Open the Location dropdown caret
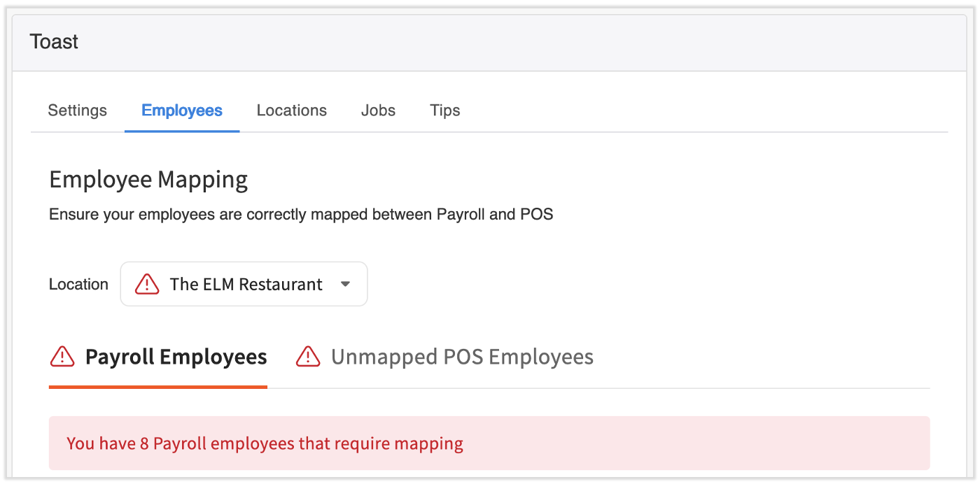The image size is (980, 484). [x=344, y=284]
